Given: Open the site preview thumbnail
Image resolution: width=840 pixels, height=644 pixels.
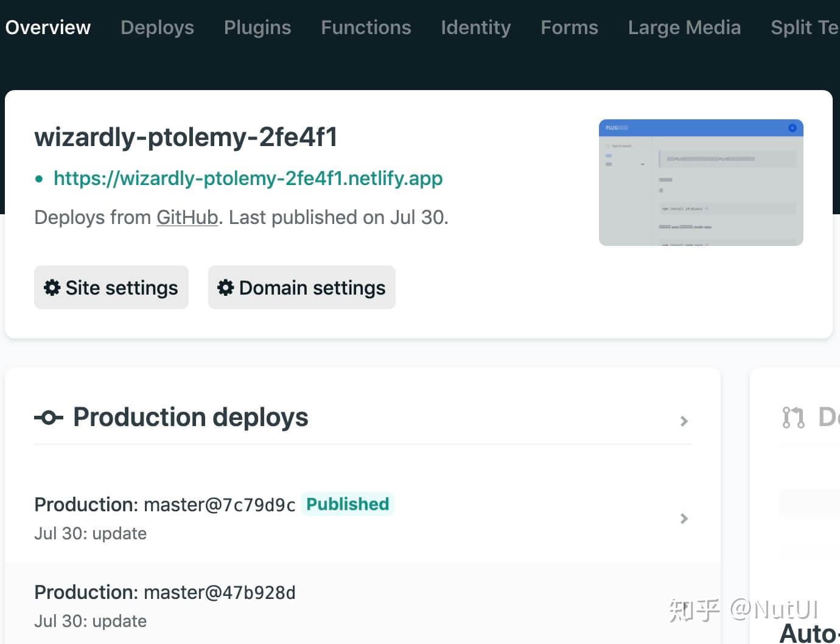Looking at the screenshot, I should 701,183.
